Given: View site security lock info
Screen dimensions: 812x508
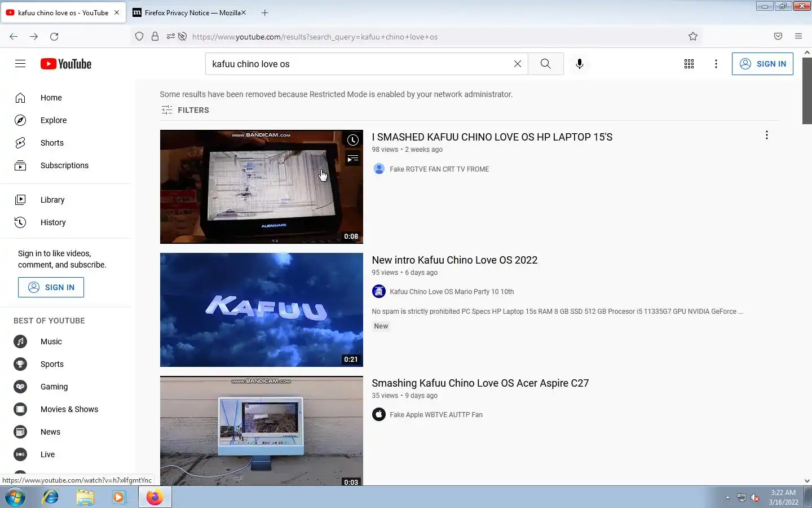Looking at the screenshot, I should 155,37.
